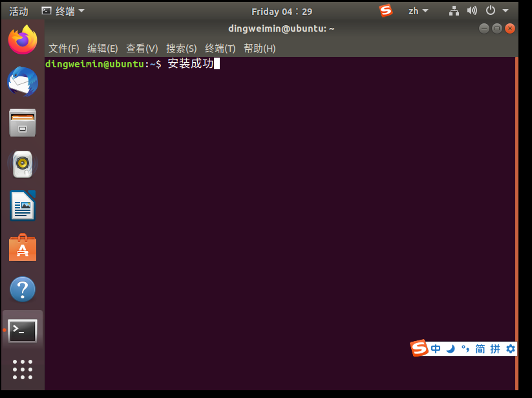The width and height of the screenshot is (532, 398).
Task: Open the 文件(F) menu
Action: (x=64, y=49)
